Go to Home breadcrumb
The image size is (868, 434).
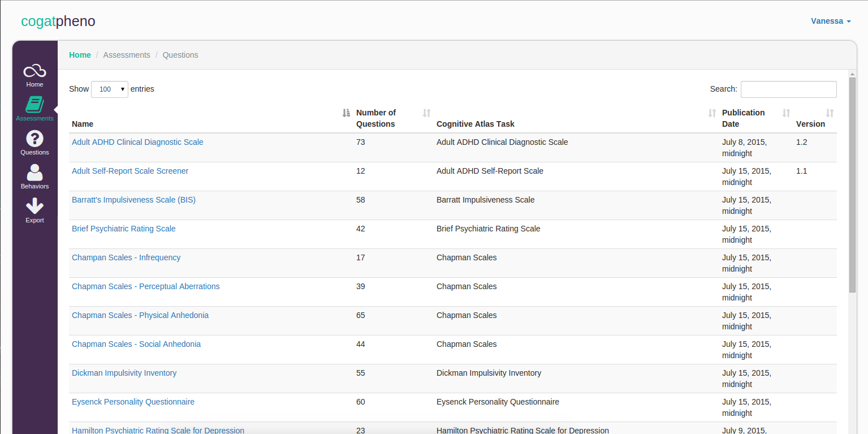coord(80,55)
